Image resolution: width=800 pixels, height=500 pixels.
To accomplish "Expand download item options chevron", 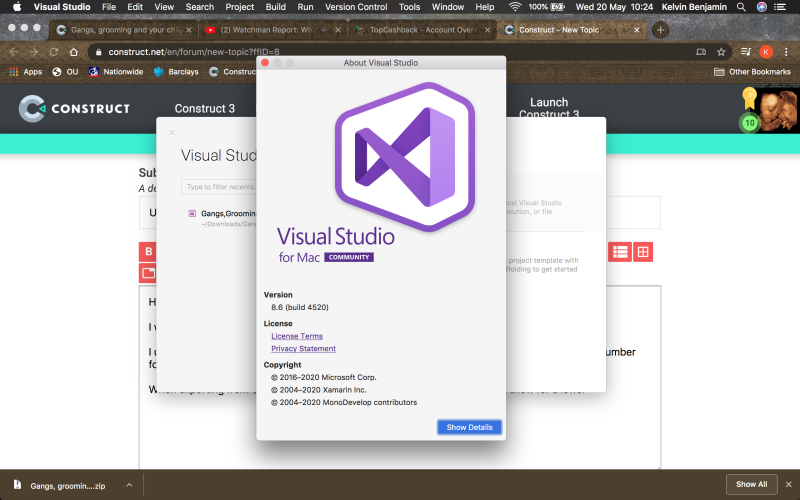I will tap(129, 485).
